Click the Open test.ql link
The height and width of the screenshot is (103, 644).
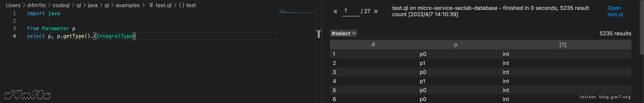tap(615, 11)
